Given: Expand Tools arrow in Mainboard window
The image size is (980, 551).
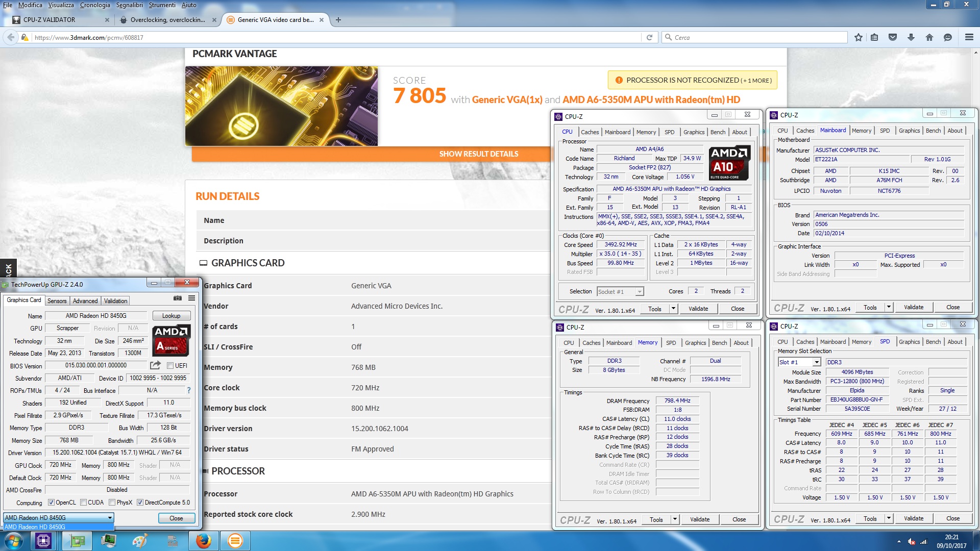Looking at the screenshot, I should [x=889, y=308].
